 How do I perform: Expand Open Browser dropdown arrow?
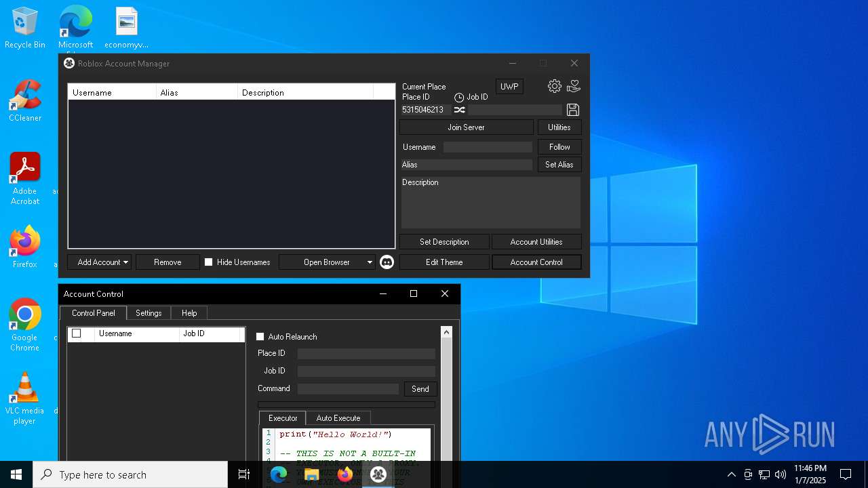370,262
